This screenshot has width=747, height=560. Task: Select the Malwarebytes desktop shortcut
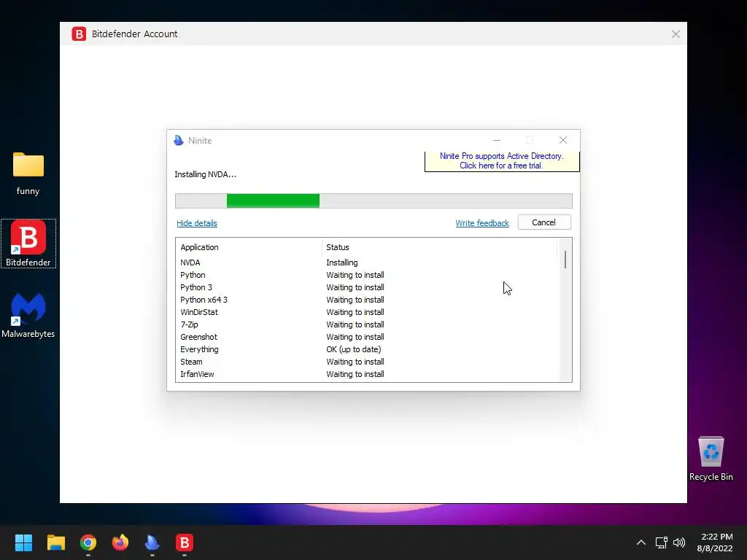point(28,315)
